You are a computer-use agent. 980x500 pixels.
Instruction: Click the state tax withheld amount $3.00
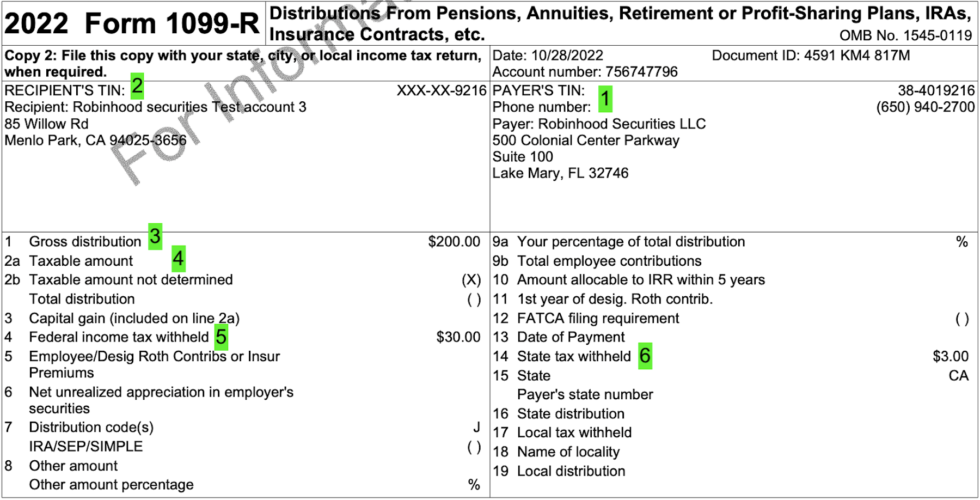(951, 356)
